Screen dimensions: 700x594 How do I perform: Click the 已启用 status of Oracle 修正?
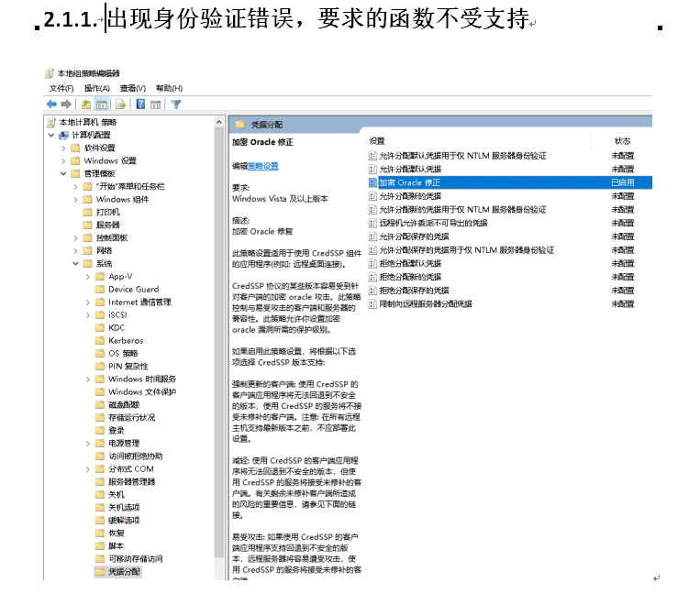pyautogui.click(x=622, y=182)
